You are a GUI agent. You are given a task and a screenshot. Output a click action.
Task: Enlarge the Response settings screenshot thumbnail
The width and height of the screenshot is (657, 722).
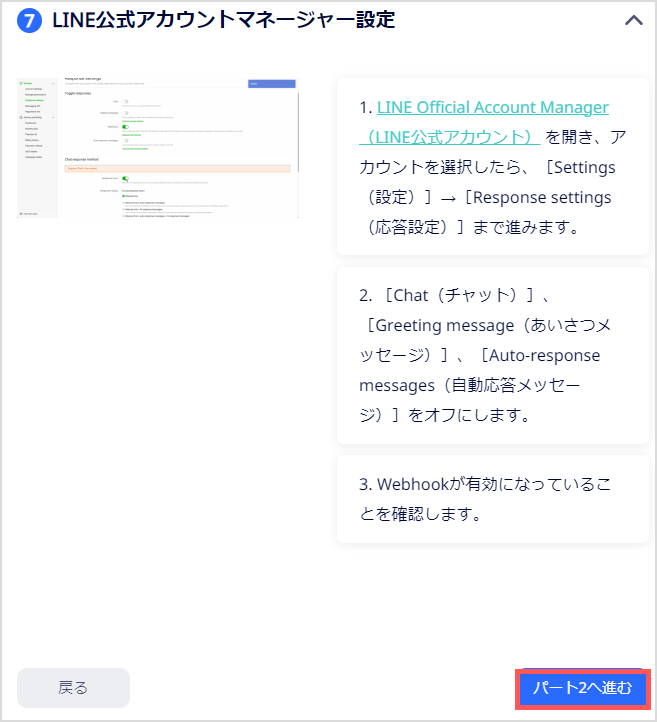tap(157, 148)
